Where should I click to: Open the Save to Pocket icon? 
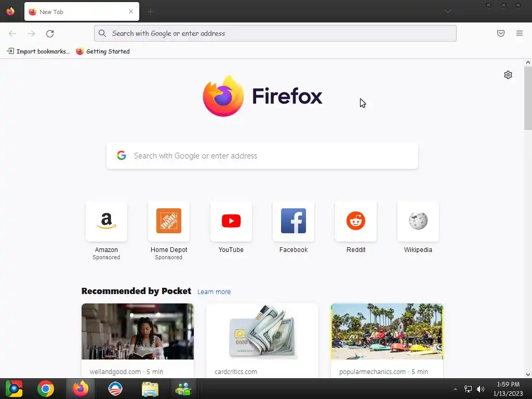pos(501,33)
